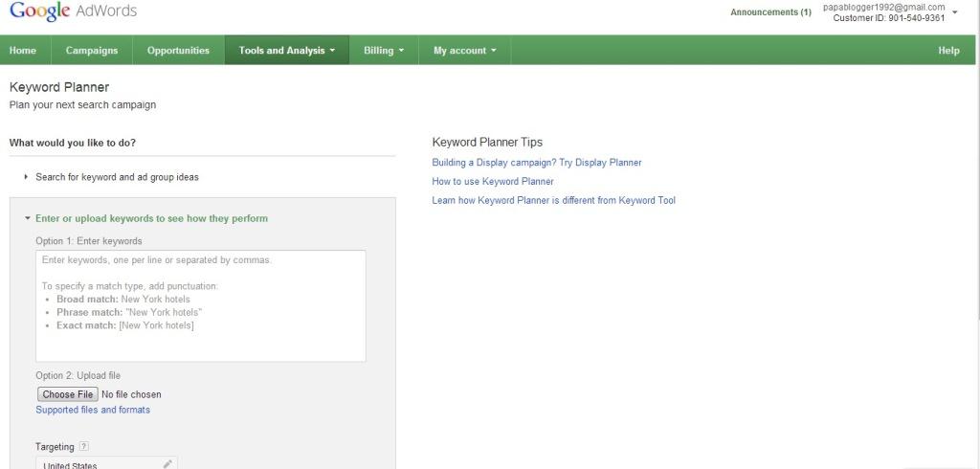
Task: Click the Choose File button
Action: pos(68,394)
